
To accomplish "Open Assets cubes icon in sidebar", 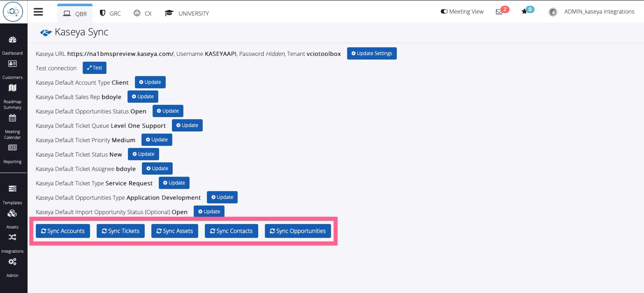I will pyautogui.click(x=12, y=213).
